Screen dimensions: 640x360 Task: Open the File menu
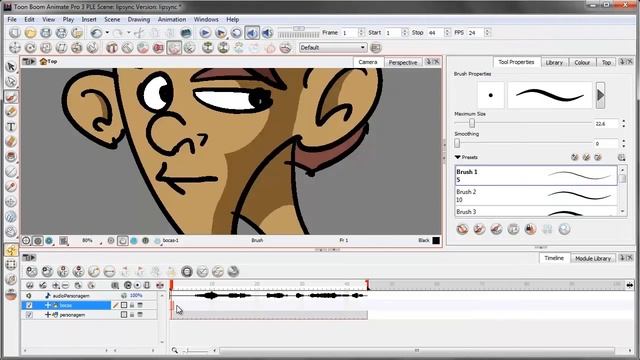[12, 20]
